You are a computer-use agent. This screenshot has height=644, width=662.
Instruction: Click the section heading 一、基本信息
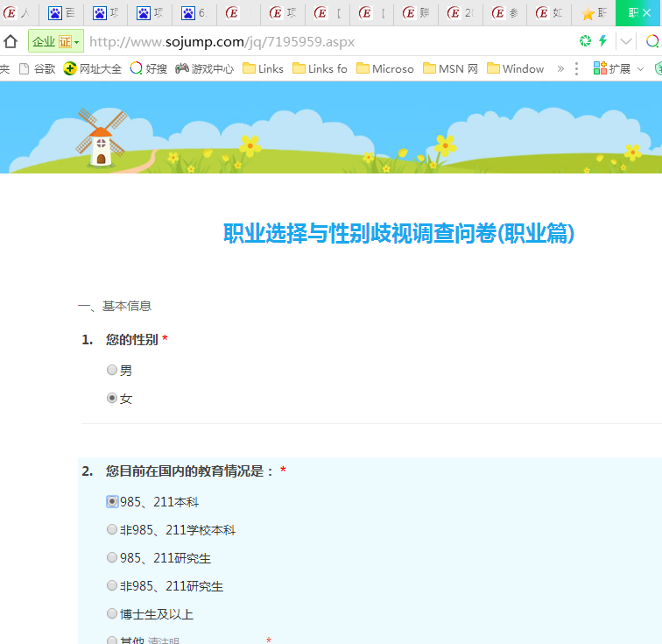[115, 306]
